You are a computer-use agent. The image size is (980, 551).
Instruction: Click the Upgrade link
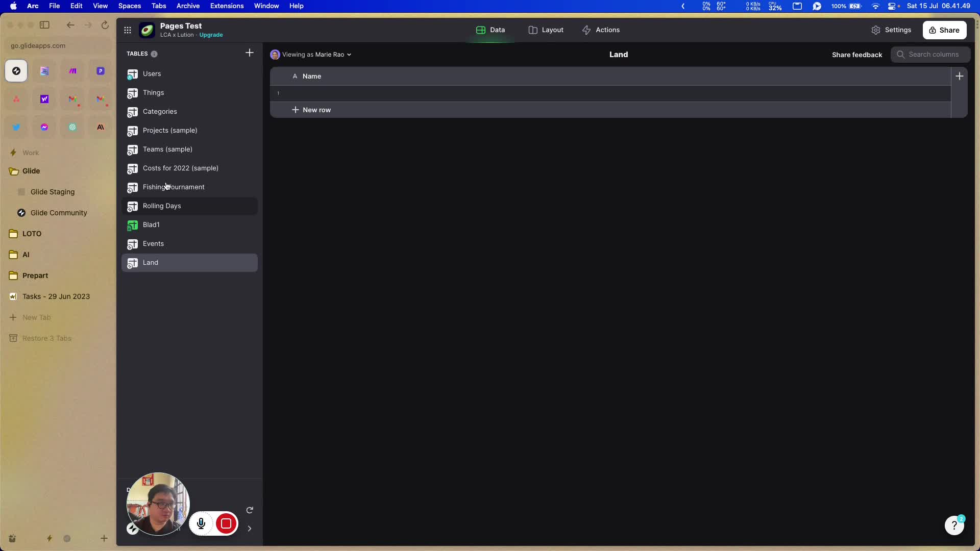211,35
